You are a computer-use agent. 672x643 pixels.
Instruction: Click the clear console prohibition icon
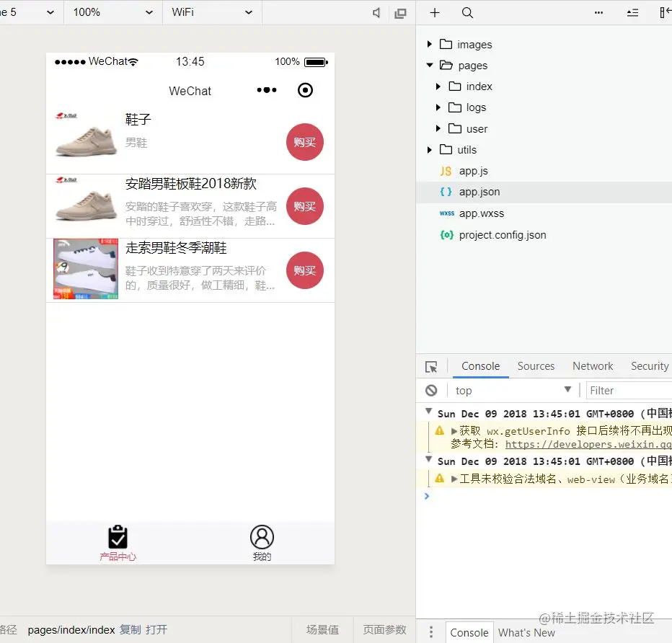(x=430, y=390)
